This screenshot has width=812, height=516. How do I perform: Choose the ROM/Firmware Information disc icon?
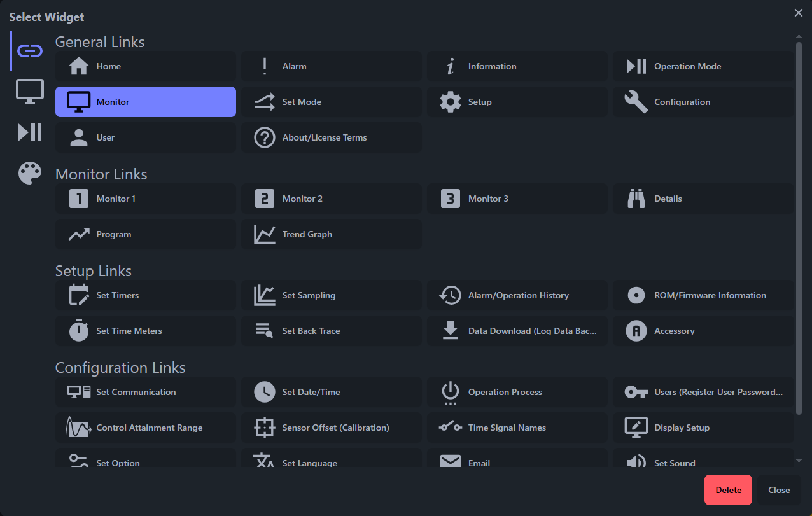636,295
